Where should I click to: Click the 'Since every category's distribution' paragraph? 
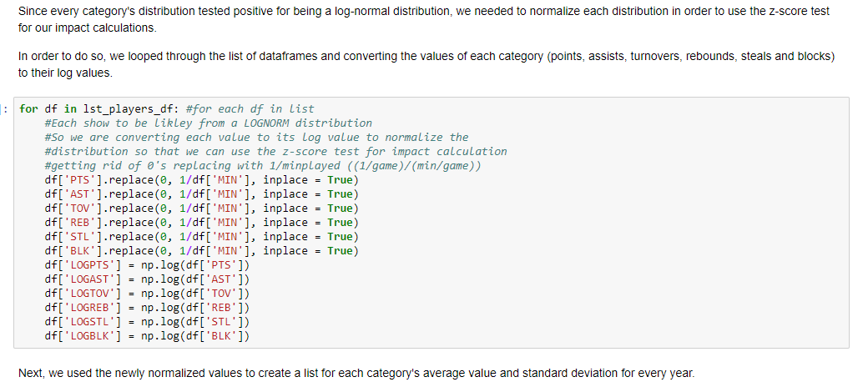coord(424,19)
